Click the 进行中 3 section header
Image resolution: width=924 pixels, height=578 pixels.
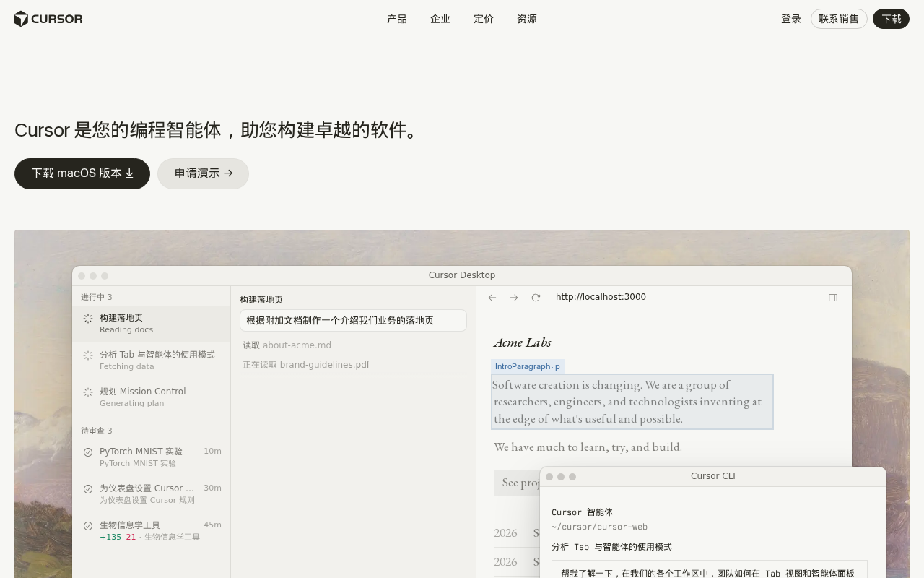pos(97,297)
